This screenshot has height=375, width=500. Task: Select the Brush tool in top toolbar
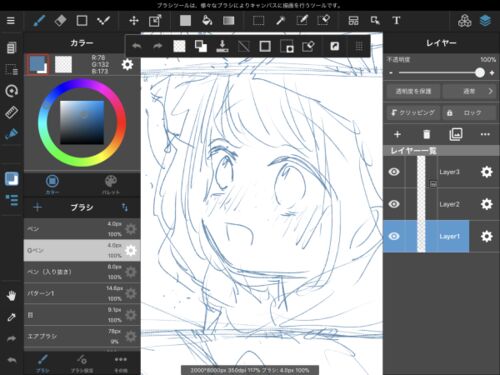[x=39, y=21]
